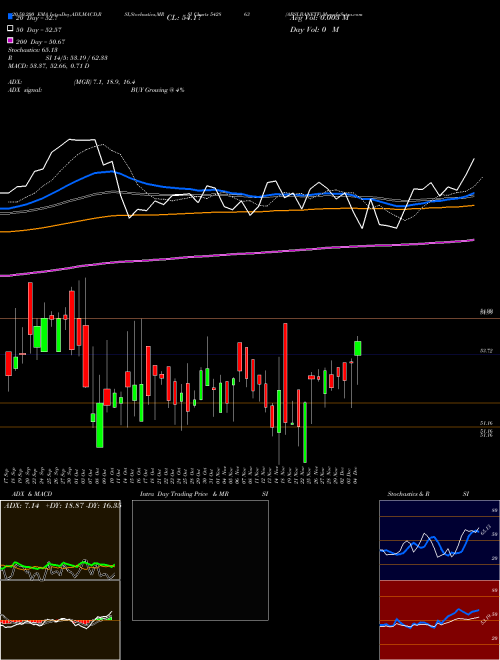Open the ADX indicator mini chart
The height and width of the screenshot is (660, 500).
point(60,540)
